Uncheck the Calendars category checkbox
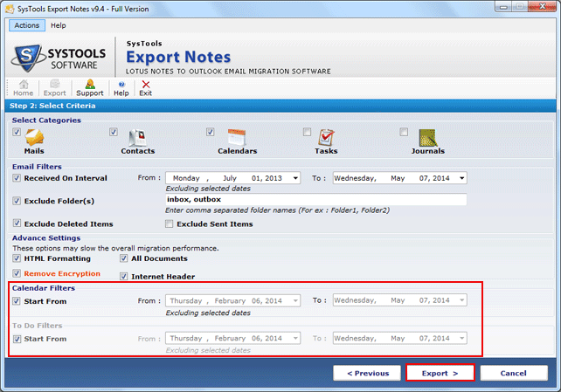This screenshot has width=561, height=392. tap(210, 132)
